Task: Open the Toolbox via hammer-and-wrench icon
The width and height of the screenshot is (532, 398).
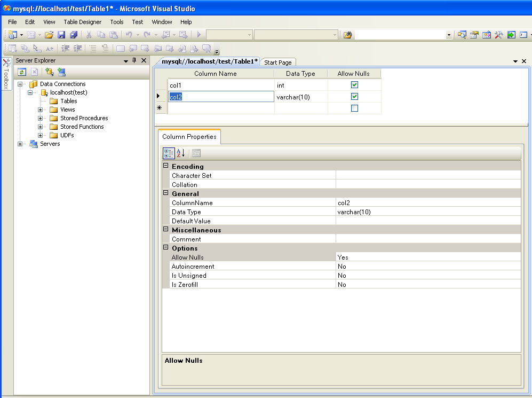Action: coord(498,35)
